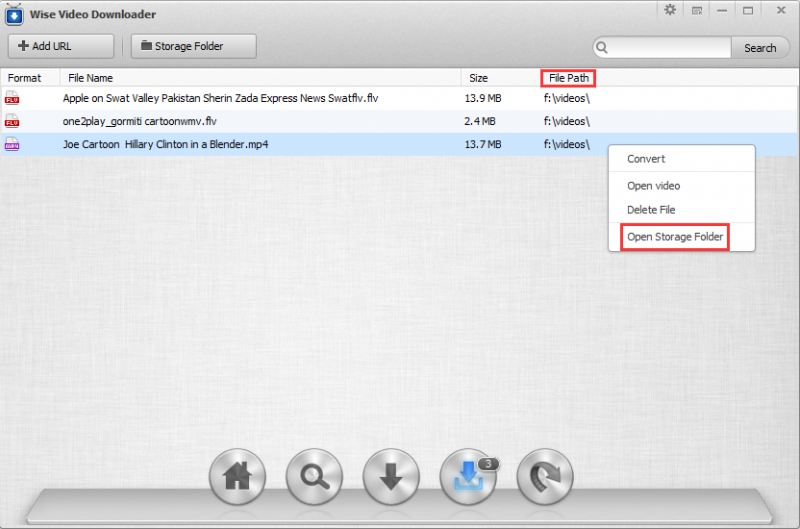Select Joe Cartoon Hillary Clinton in a Blender.mp4
The width and height of the screenshot is (800, 529).
[165, 144]
